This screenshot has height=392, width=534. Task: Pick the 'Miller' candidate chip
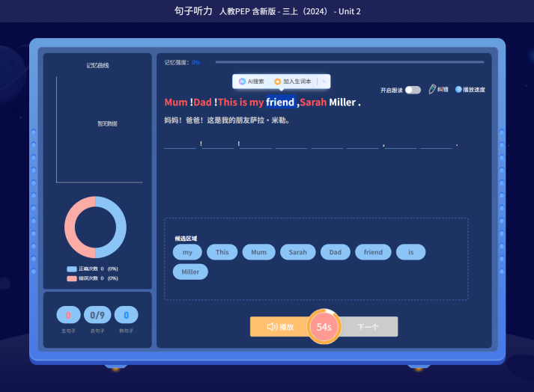click(x=190, y=272)
